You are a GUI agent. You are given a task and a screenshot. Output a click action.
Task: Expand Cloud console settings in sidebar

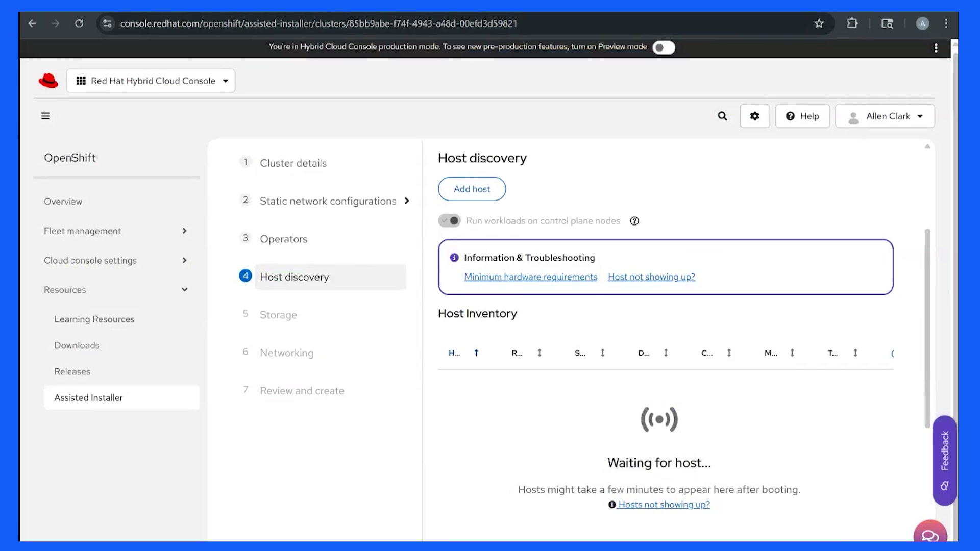click(x=116, y=260)
